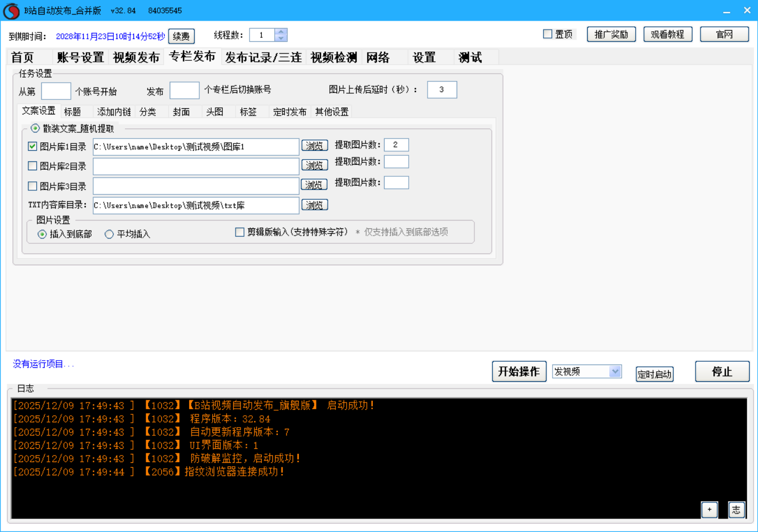Toggle 剪辑版输入 special characters checkbox
Screen dimensions: 758x532
point(240,232)
